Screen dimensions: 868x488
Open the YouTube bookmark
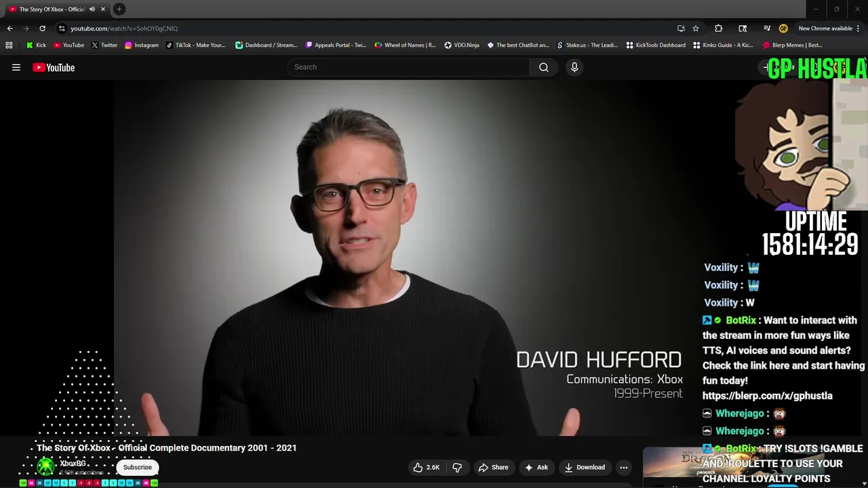coord(68,45)
